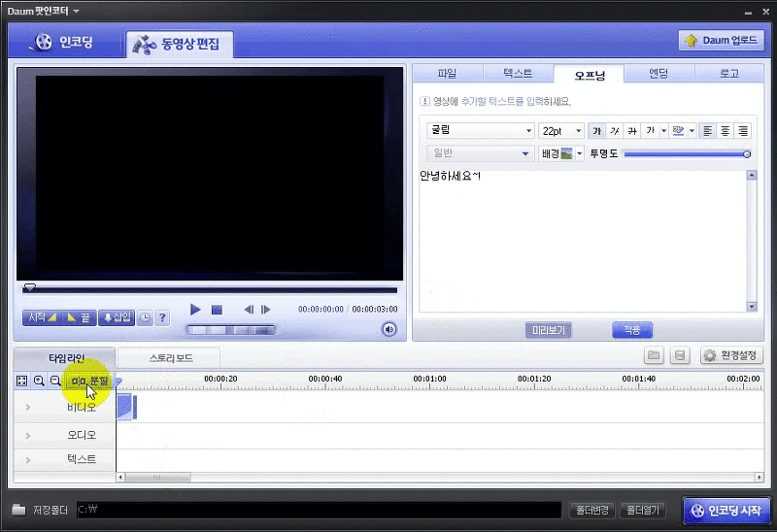Open the 굴림 font dropdown
777x532 pixels.
pos(480,130)
